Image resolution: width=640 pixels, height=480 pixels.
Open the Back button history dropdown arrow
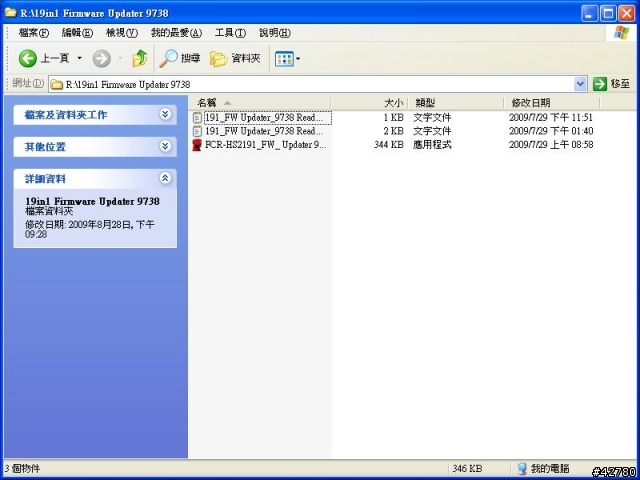(80, 58)
